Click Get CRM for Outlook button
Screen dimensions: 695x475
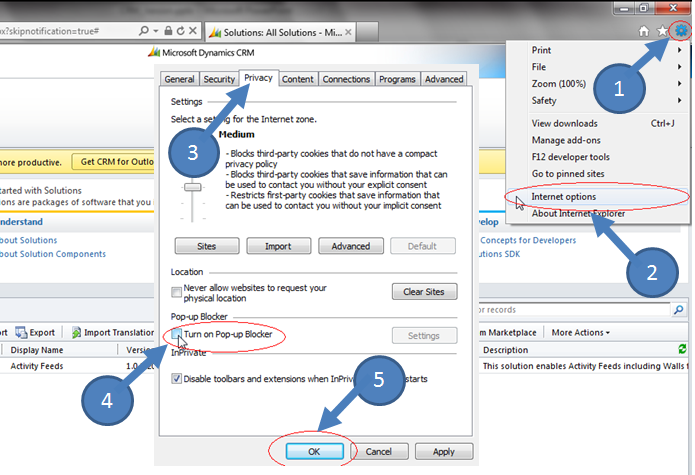[x=113, y=162]
